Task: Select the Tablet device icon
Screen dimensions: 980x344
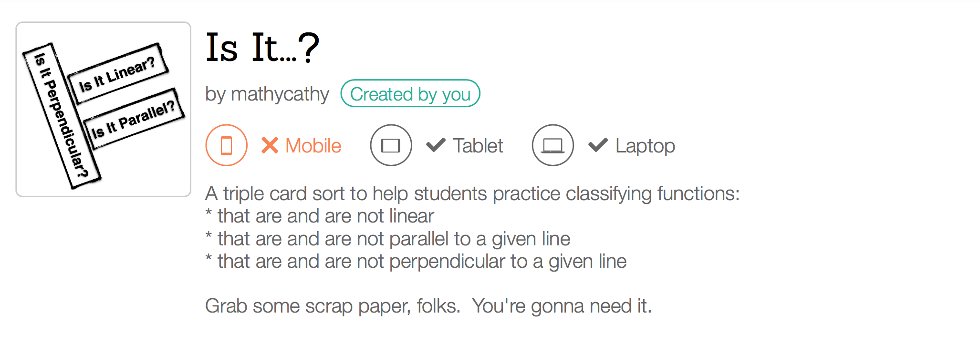Action: point(391,145)
